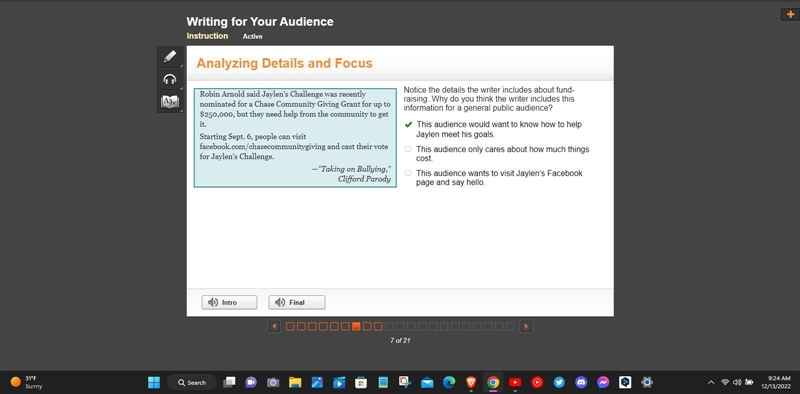800x394 pixels.
Task: Open Microsoft Store from the taskbar
Action: tap(361, 382)
